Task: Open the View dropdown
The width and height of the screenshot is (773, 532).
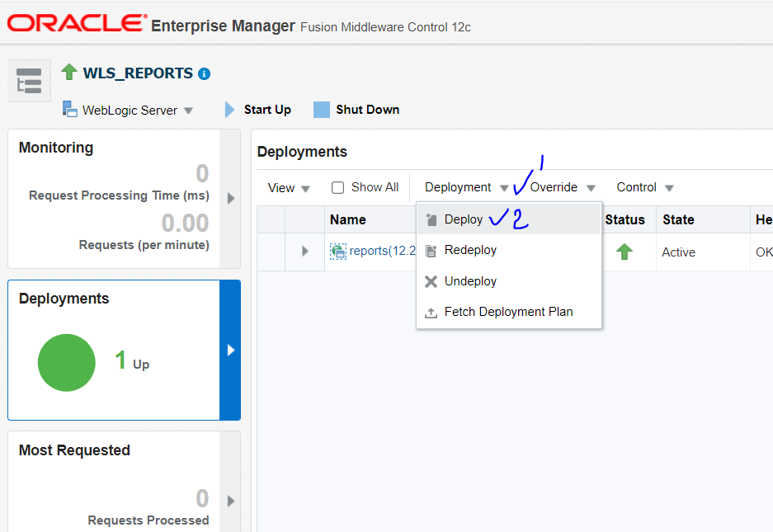Action: tap(289, 188)
